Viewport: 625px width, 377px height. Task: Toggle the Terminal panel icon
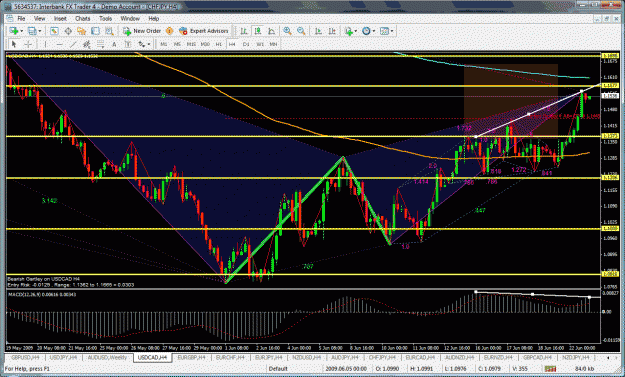95,31
